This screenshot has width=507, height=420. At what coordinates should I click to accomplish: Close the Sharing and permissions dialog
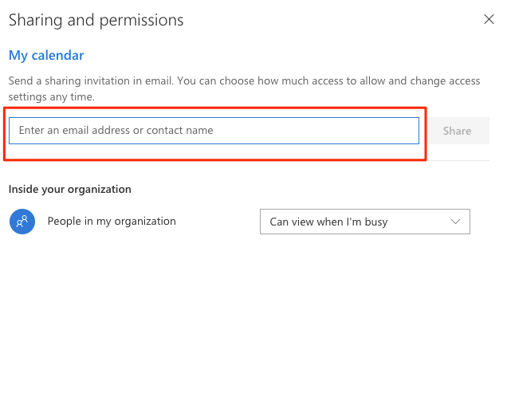pos(489,20)
